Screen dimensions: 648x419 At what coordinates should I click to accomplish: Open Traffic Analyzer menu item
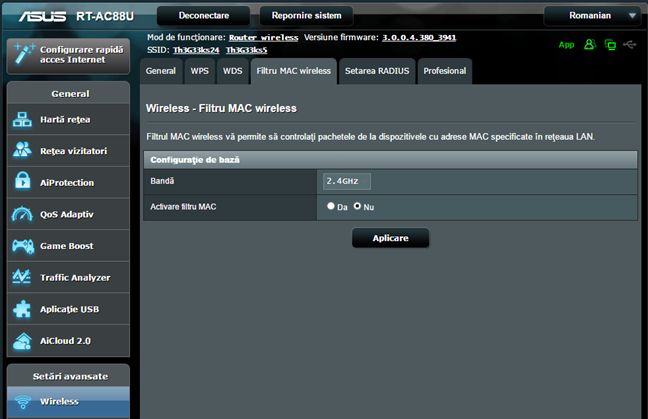(x=69, y=277)
